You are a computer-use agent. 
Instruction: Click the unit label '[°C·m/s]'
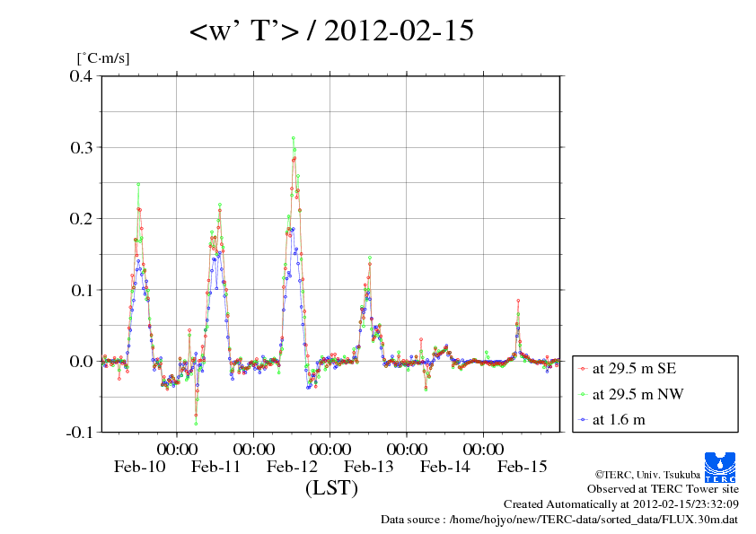[x=103, y=58]
